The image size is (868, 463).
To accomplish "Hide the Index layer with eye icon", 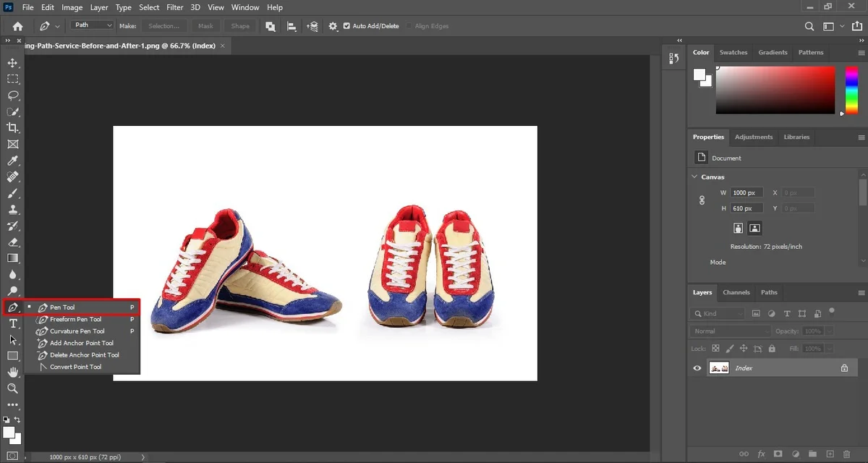I will coord(697,368).
